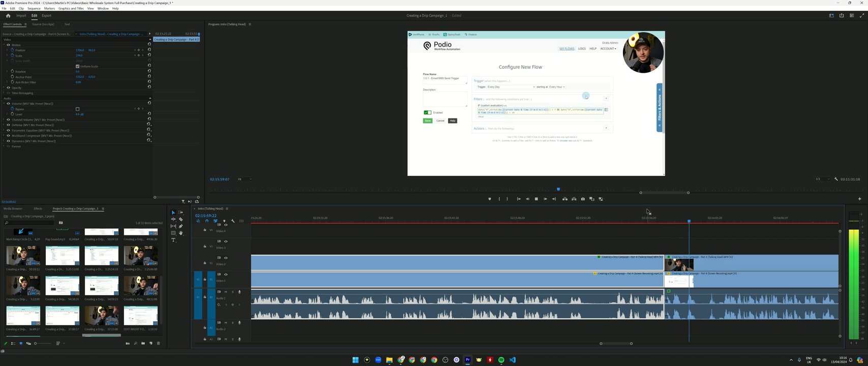This screenshot has width=868, height=366.
Task: Export frame with camera icon
Action: click(583, 199)
